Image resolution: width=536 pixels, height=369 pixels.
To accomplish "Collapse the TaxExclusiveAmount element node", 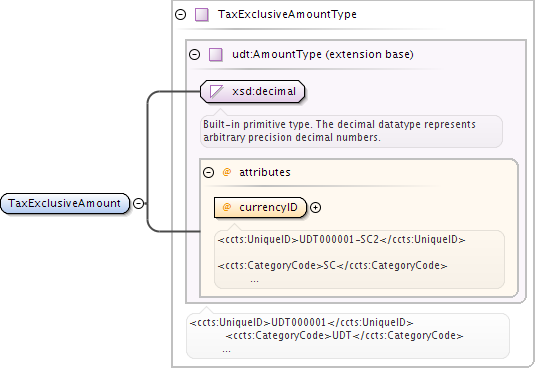I will (x=138, y=203).
